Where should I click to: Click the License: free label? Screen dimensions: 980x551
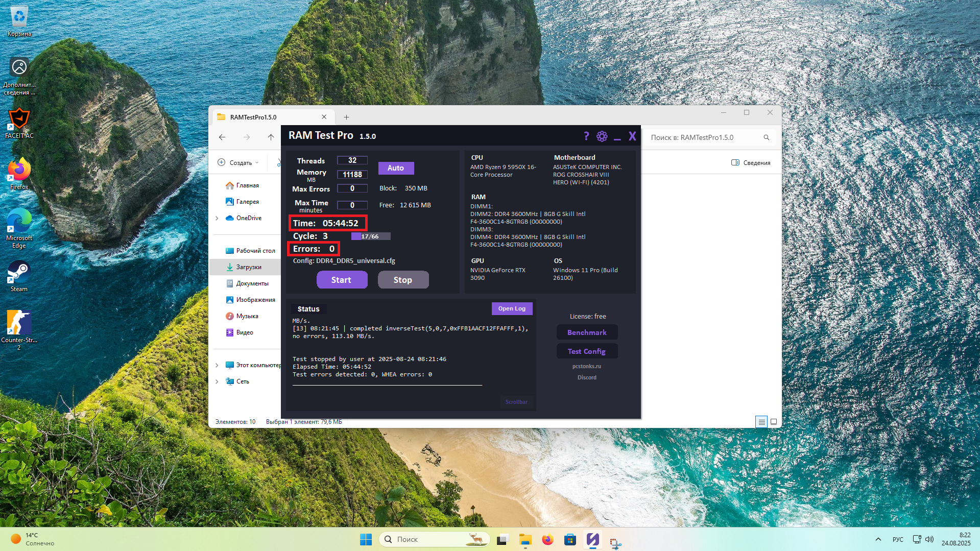pos(588,317)
